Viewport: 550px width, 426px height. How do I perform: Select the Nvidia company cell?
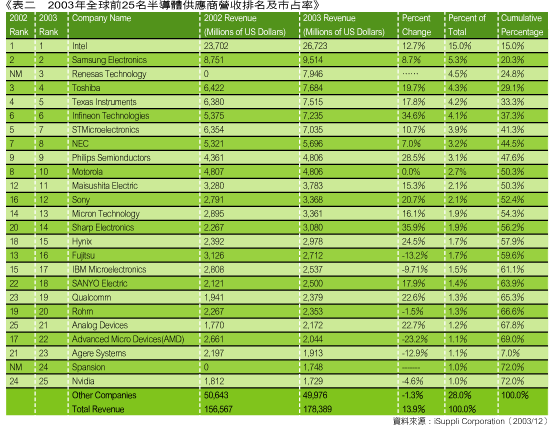coord(83,381)
